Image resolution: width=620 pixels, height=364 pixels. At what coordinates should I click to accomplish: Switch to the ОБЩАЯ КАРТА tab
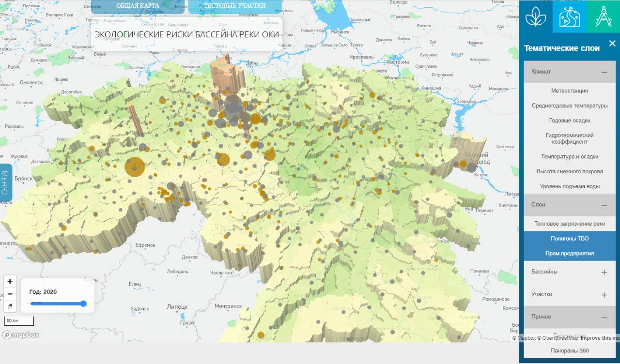point(138,6)
